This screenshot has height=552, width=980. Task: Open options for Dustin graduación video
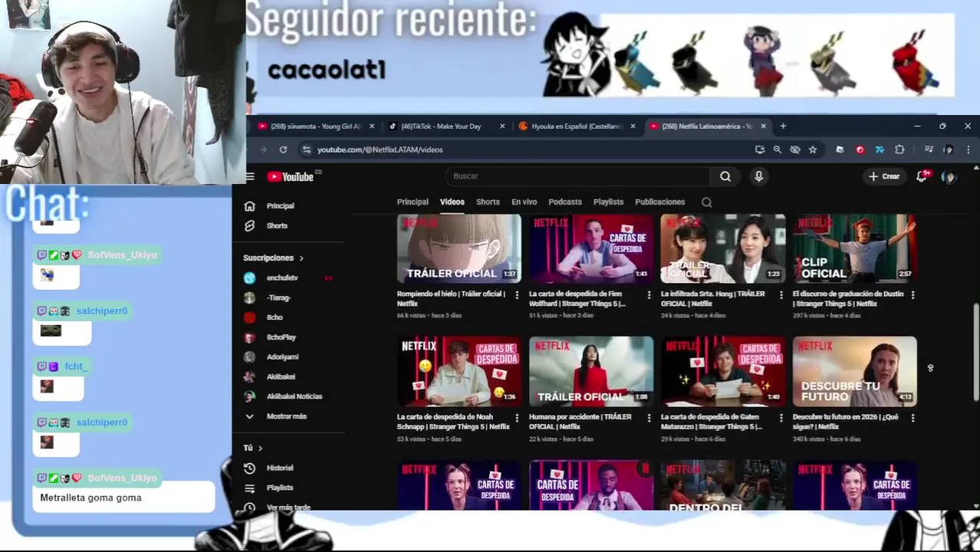(913, 294)
